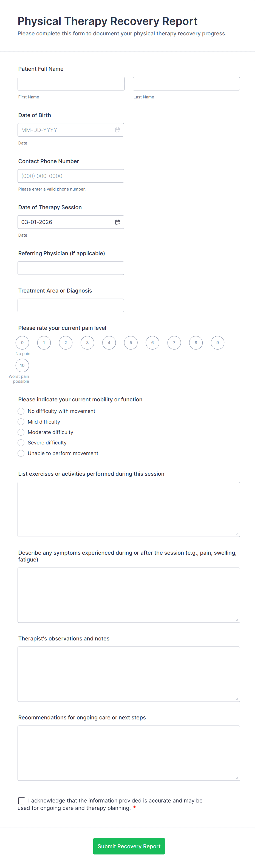
Task: Focus the Therapist's observations text area
Action: [x=129, y=674]
